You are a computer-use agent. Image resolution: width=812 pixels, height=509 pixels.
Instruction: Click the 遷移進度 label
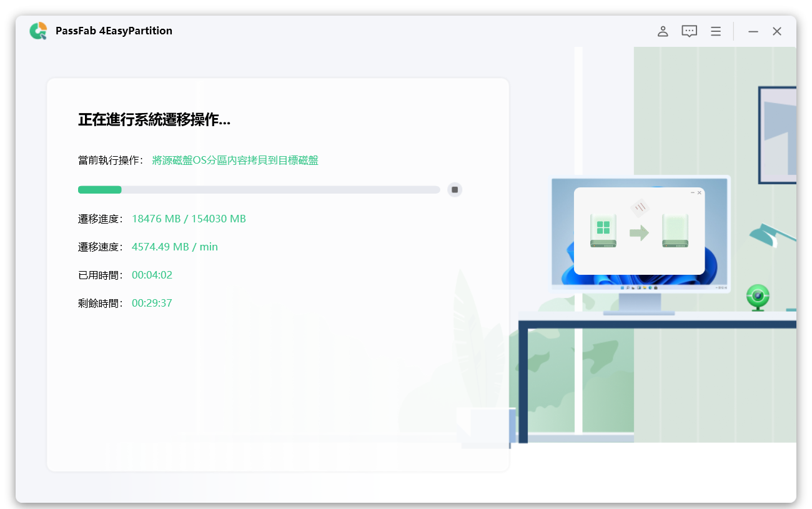pos(101,219)
